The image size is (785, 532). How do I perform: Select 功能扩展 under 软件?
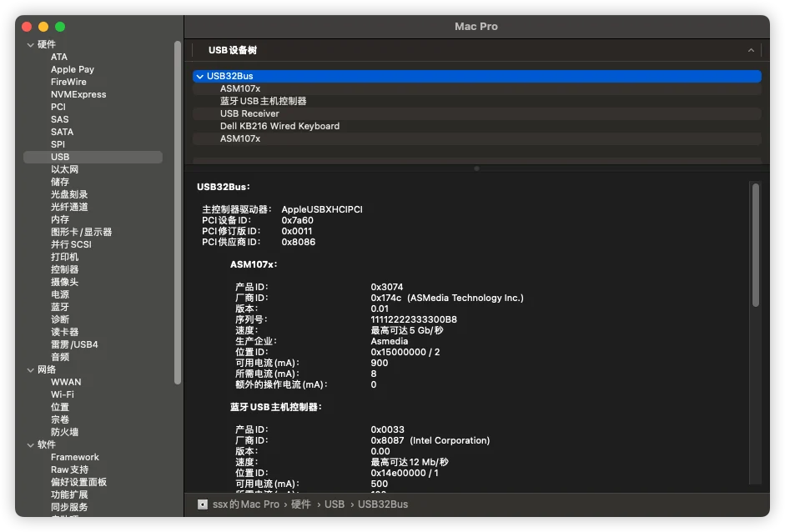(x=69, y=495)
